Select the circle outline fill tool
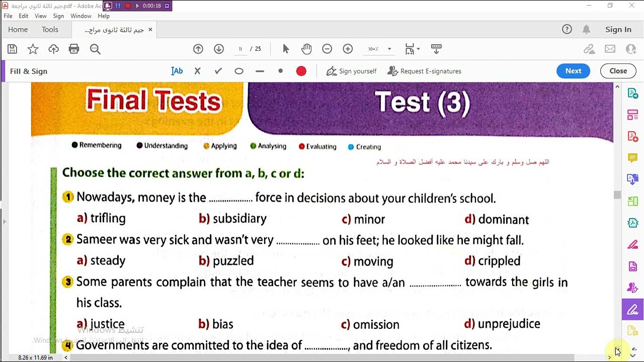644x362 pixels. coord(239,71)
